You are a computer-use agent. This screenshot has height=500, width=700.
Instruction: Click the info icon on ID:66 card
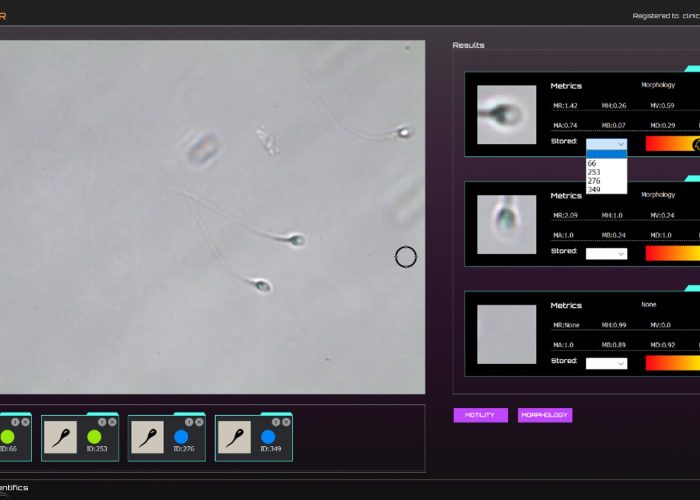pyautogui.click(x=15, y=422)
